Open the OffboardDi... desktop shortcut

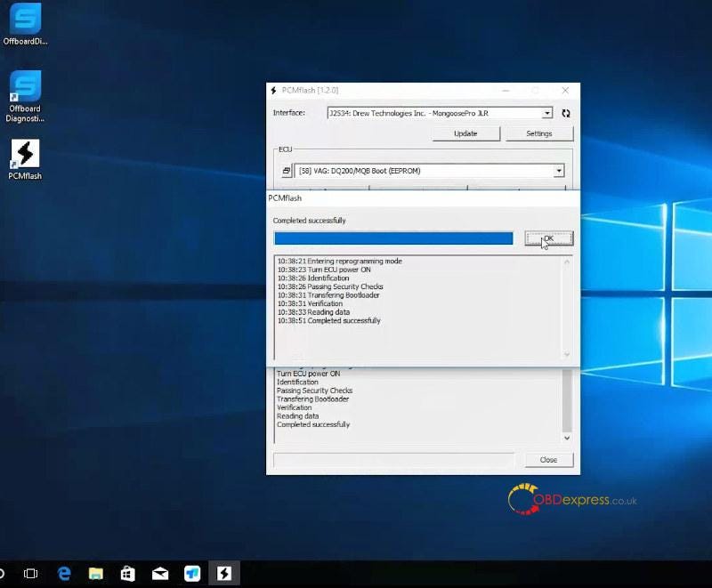click(x=26, y=24)
